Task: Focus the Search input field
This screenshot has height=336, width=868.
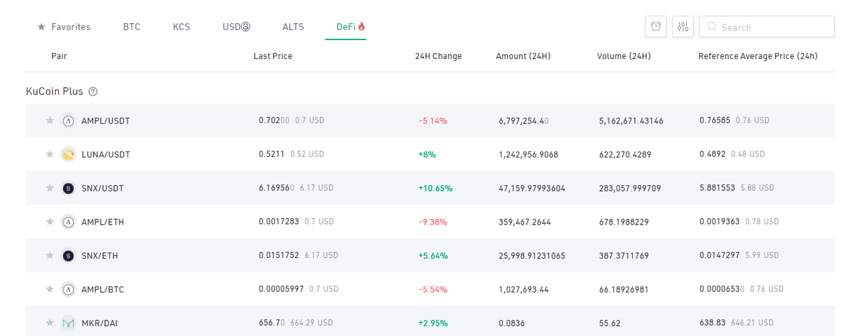Action: tap(766, 26)
